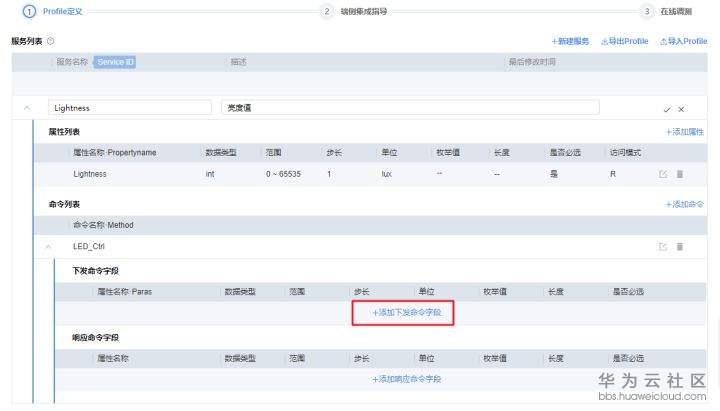This screenshot has width=720, height=411.
Task: Cancel the Lightness service edit with X
Action: 681,109
